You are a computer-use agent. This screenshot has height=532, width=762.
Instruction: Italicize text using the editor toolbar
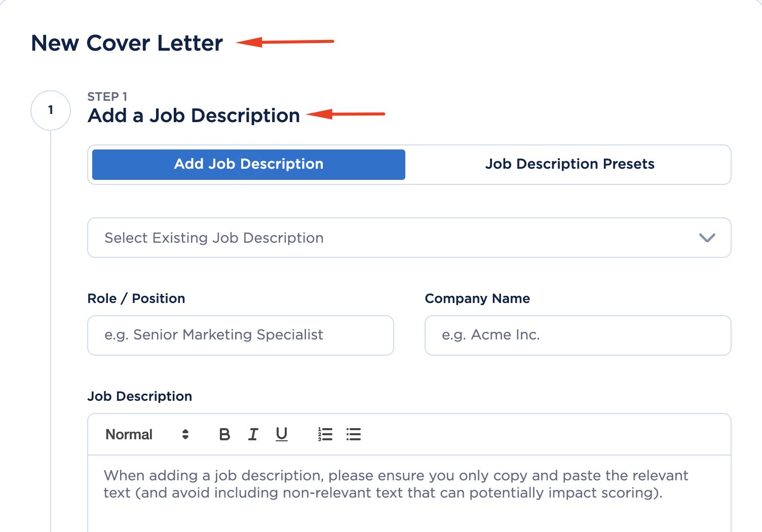[x=253, y=434]
